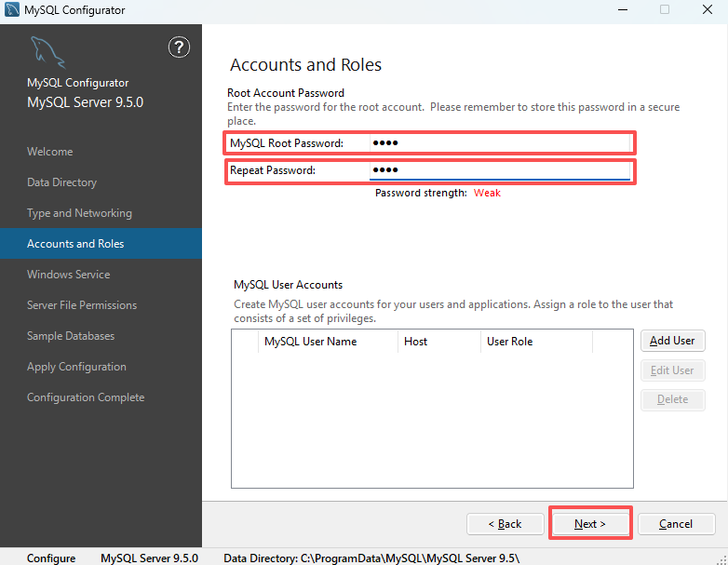Click Configure in the status bar
The height and width of the screenshot is (565, 728).
click(51, 558)
